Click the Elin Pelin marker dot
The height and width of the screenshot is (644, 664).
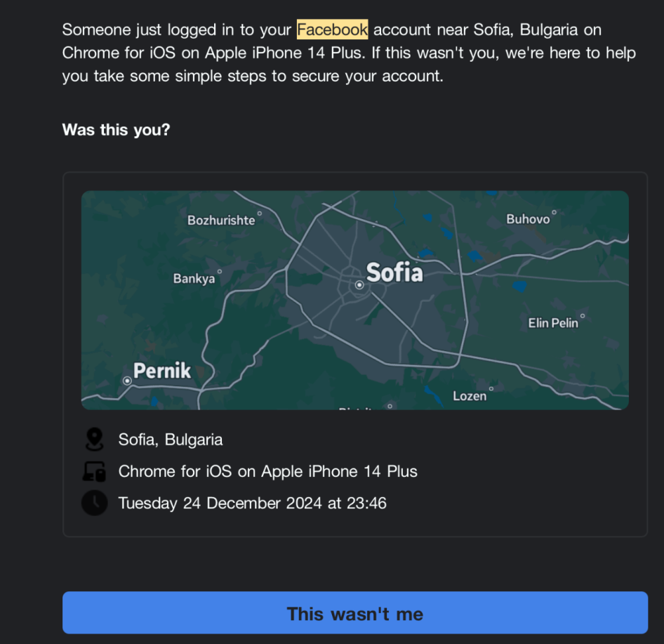click(583, 316)
